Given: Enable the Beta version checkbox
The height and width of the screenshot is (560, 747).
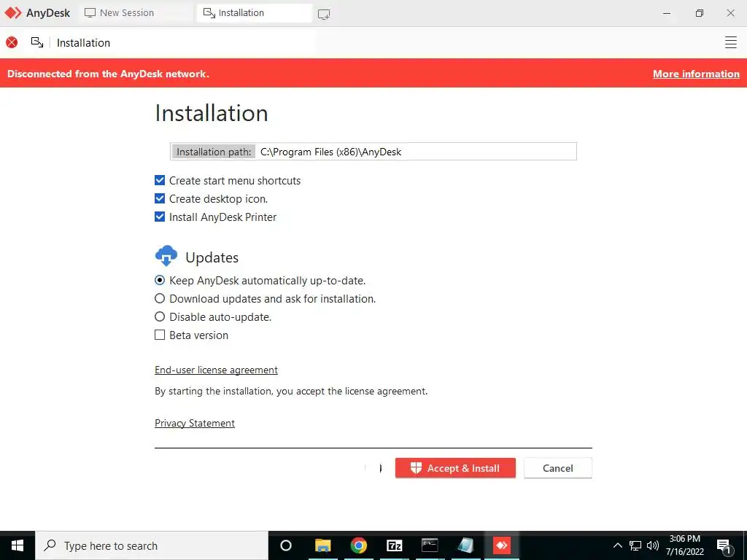Looking at the screenshot, I should click(x=160, y=335).
